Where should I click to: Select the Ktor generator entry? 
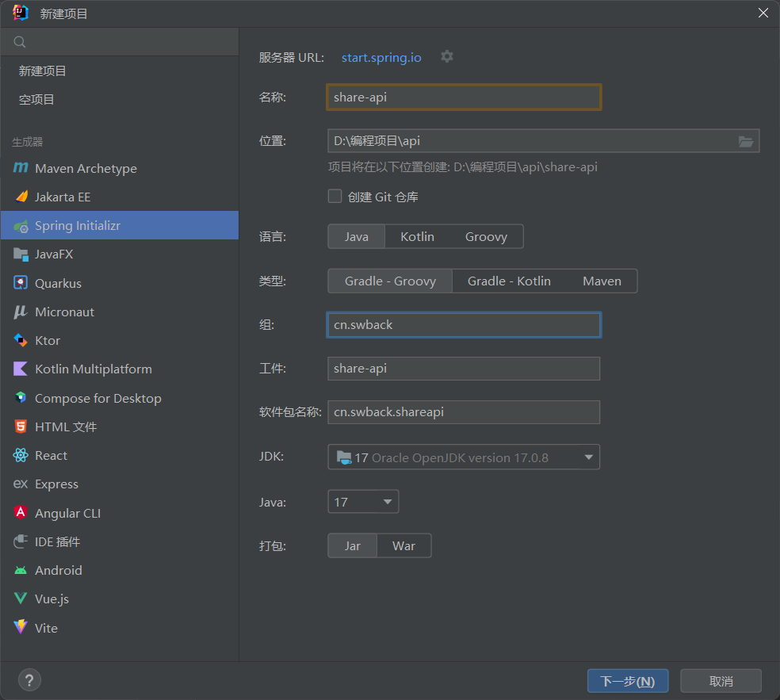tap(120, 340)
